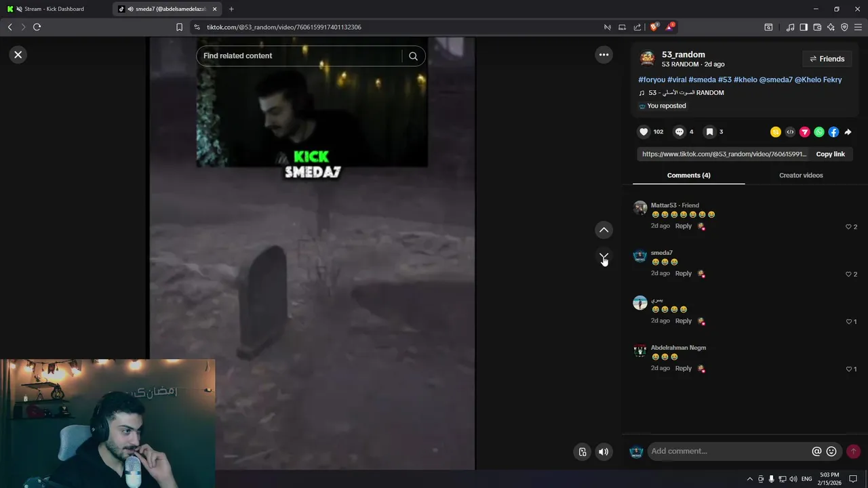This screenshot has height=488, width=868.
Task: Open Mattar53's profile avatar
Action: point(640,208)
